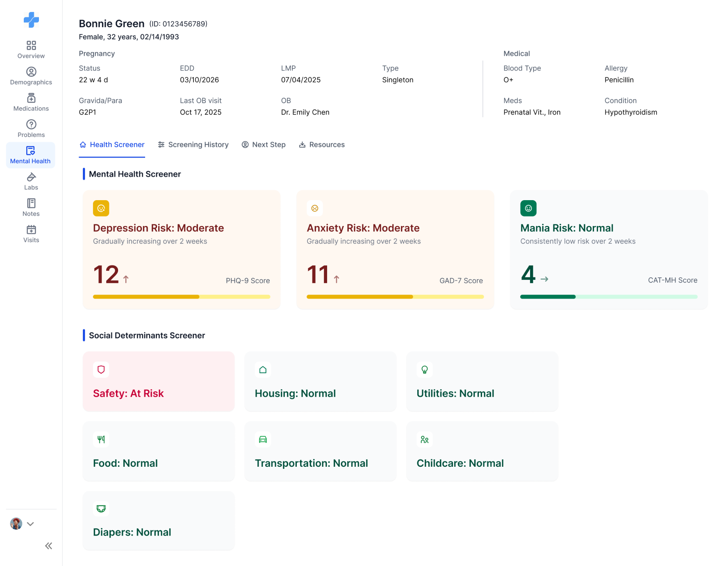Click the Diapers icon

click(101, 509)
